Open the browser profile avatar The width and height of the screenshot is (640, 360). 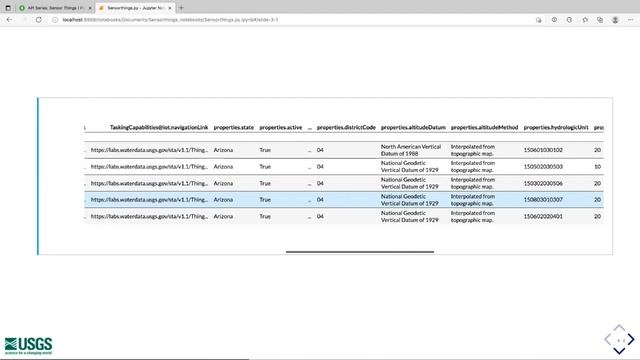tap(615, 20)
